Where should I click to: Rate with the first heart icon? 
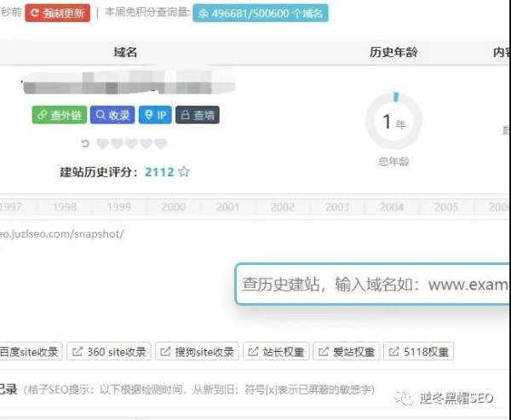point(102,144)
